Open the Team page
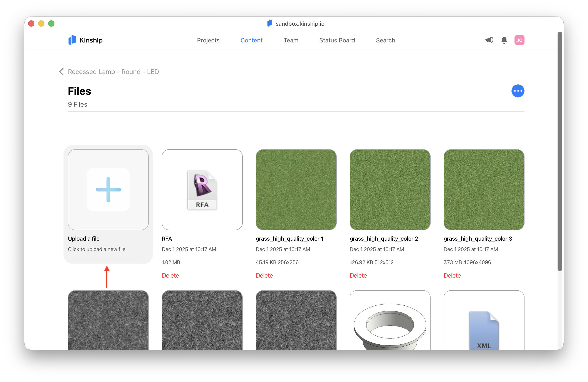Image resolution: width=588 pixels, height=382 pixels. pyautogui.click(x=291, y=40)
